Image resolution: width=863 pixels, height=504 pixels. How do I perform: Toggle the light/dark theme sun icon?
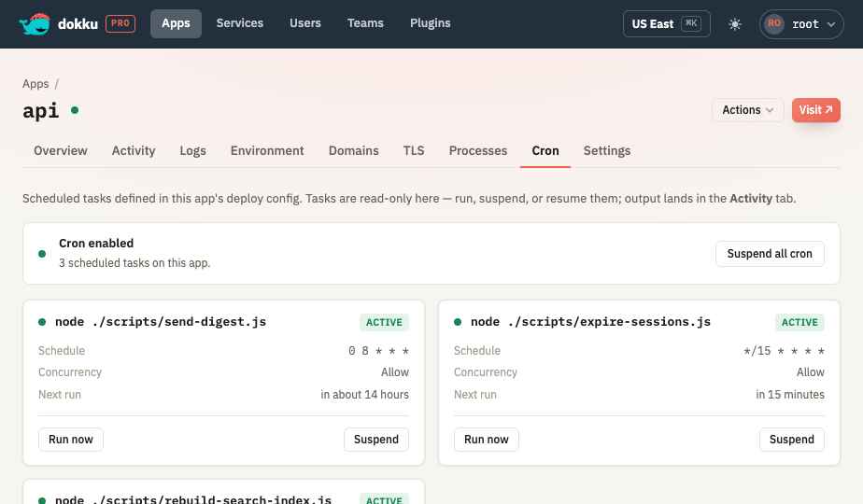[735, 24]
